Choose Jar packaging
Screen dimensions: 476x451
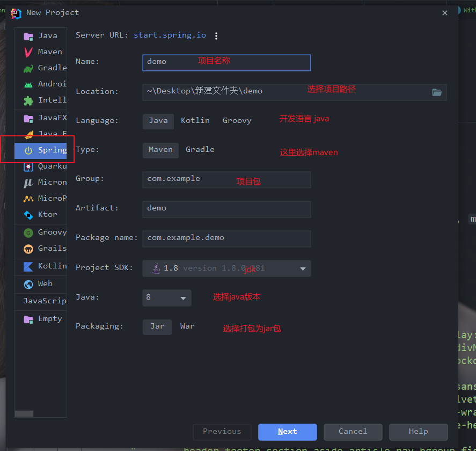(157, 327)
